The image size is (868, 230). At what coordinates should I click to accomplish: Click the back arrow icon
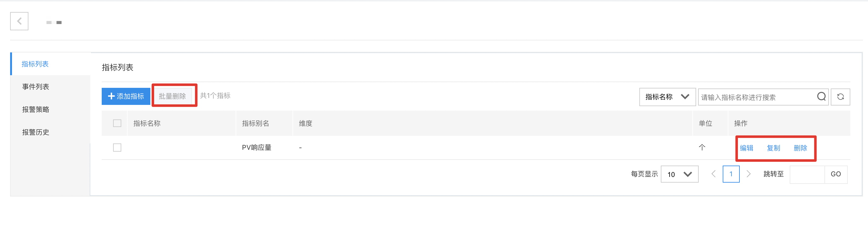[x=19, y=21]
